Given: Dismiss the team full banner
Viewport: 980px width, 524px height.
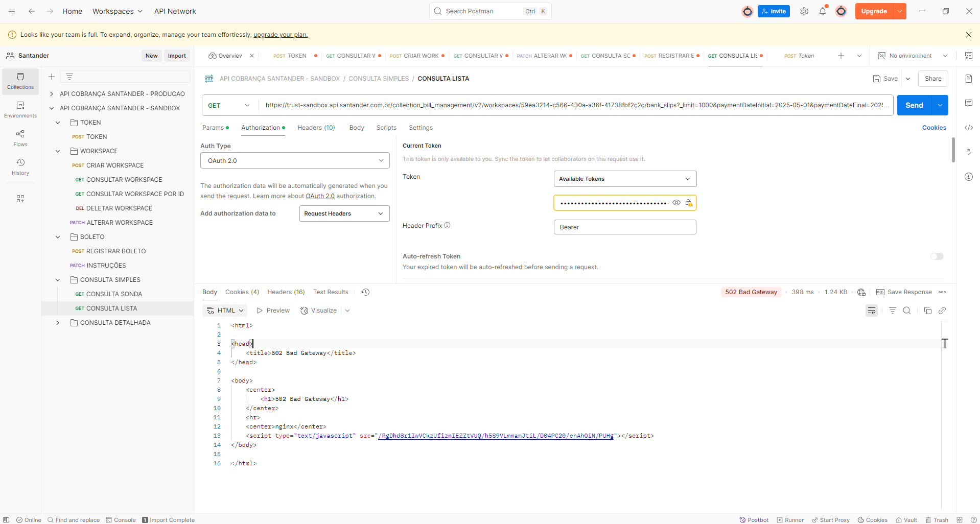Looking at the screenshot, I should [x=969, y=35].
